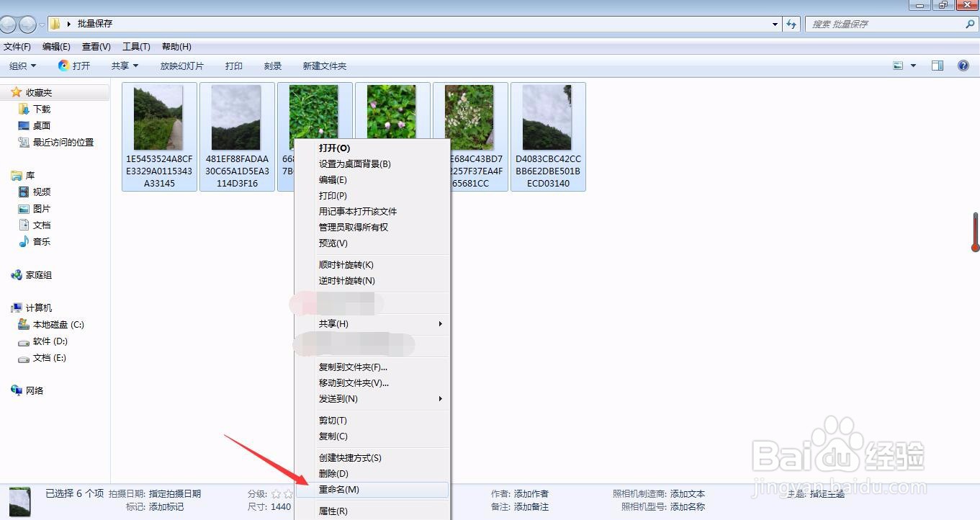This screenshot has width=980, height=520.
Task: Click 刻录 toolbar button
Action: click(x=273, y=66)
